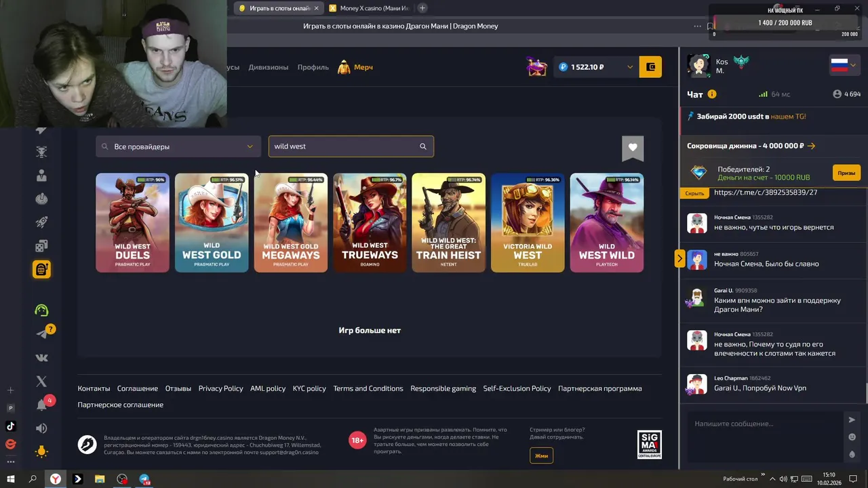Open a new browser tab with plus
Viewport: 868px width, 488px height.
pyautogui.click(x=422, y=8)
